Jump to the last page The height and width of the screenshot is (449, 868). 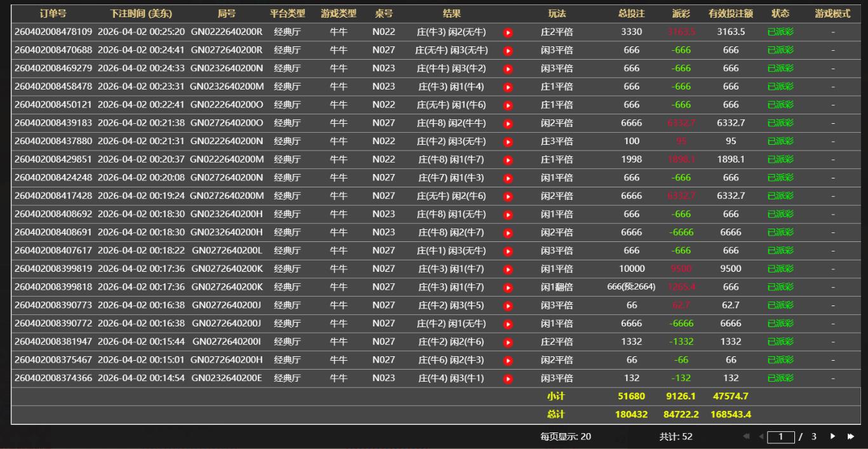coord(850,437)
